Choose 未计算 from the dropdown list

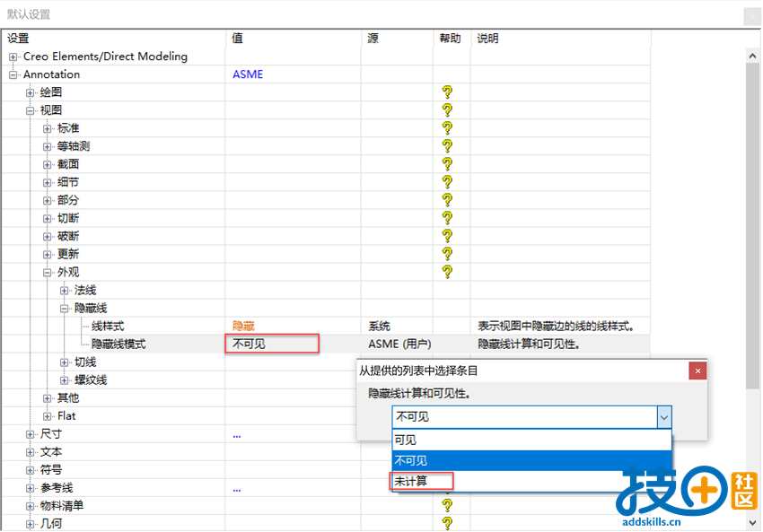click(532, 481)
